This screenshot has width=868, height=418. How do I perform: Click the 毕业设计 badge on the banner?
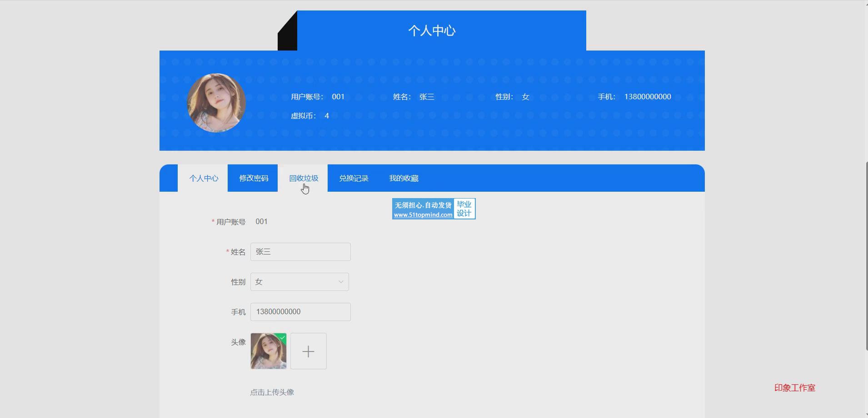(x=464, y=209)
